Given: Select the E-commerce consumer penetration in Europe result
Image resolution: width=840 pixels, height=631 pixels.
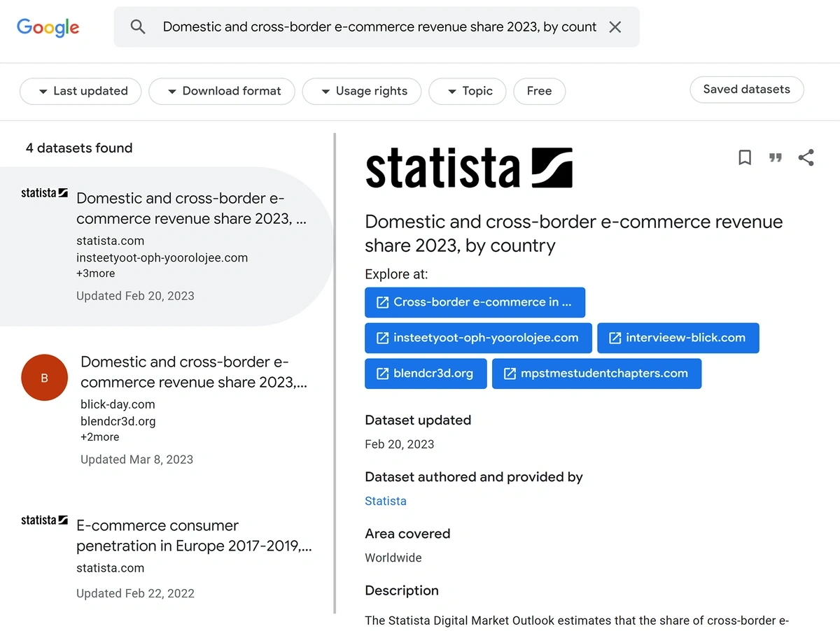Looking at the screenshot, I should coord(167,558).
